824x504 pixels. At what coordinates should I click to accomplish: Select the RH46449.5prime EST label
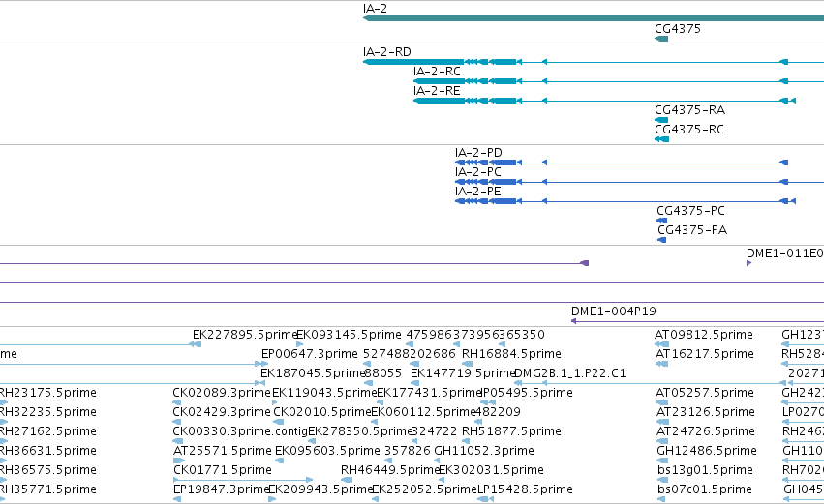(x=390, y=471)
